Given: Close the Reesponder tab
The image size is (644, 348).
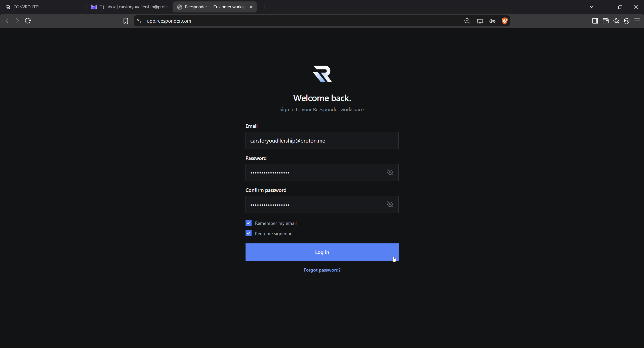Looking at the screenshot, I should 251,7.
